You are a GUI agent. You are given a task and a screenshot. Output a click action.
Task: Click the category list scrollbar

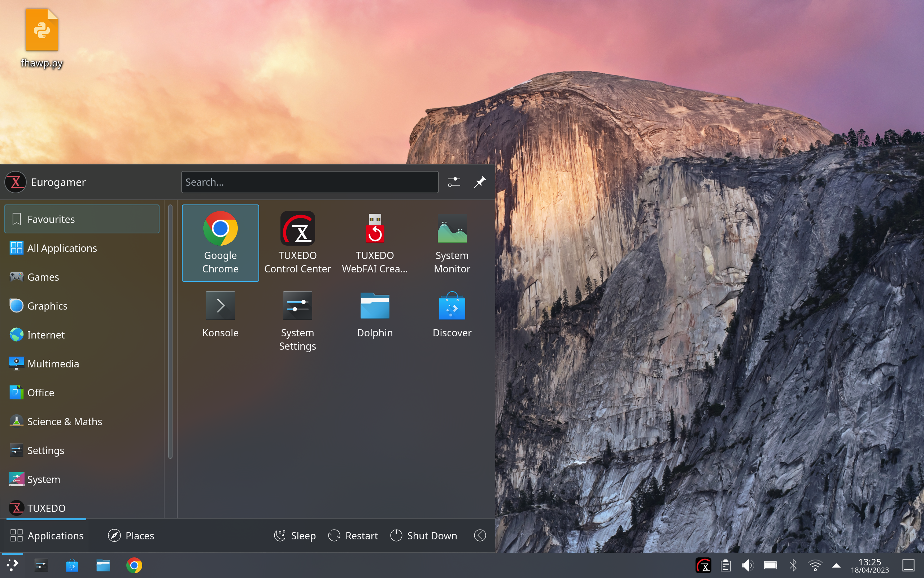tap(170, 331)
